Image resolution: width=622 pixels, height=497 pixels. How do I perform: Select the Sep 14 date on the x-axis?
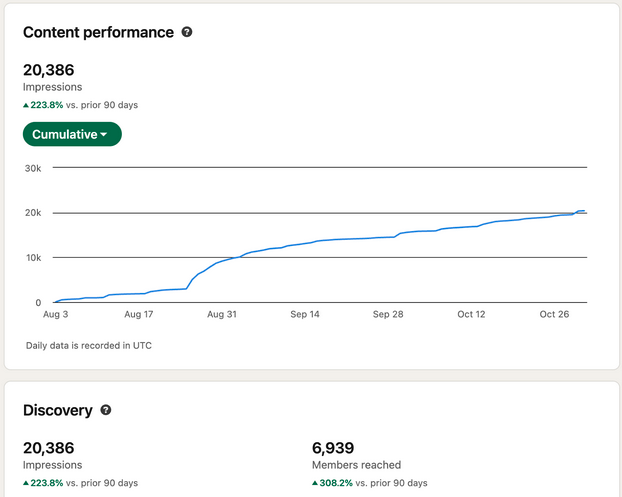[x=304, y=314]
